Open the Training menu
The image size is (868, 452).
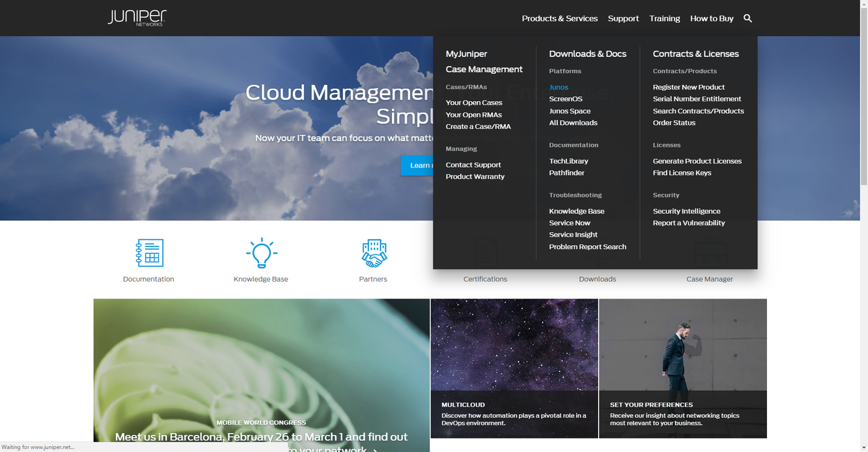[x=665, y=18]
